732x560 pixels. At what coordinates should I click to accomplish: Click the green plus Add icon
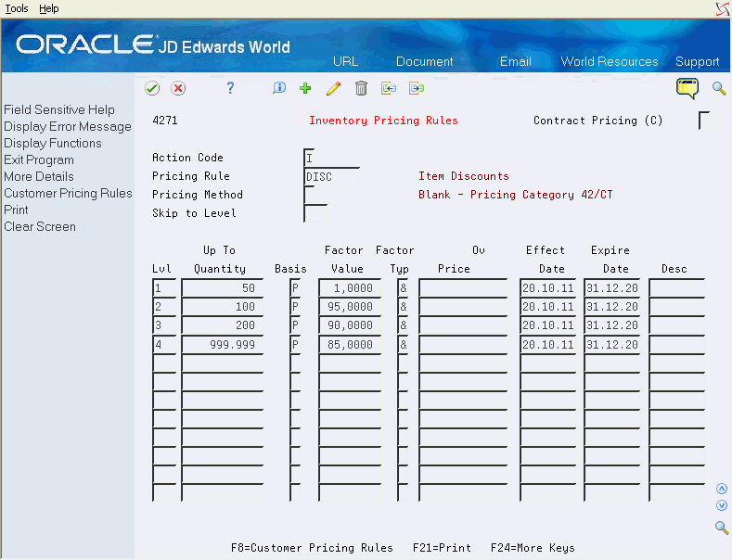pos(305,88)
